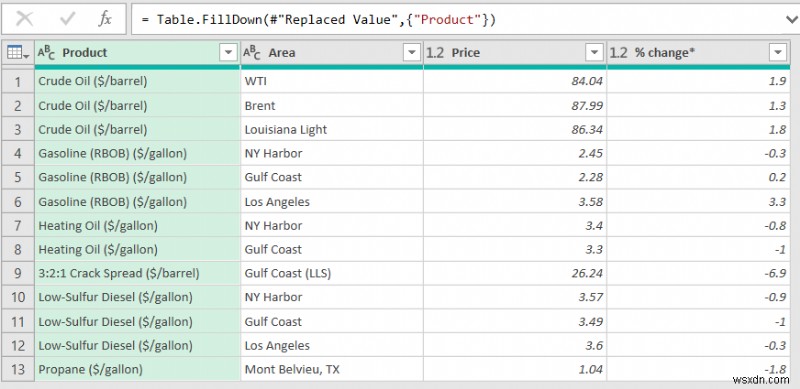Click the Louisiana Light cell
Image resolution: width=800 pixels, height=389 pixels.
coord(332,129)
